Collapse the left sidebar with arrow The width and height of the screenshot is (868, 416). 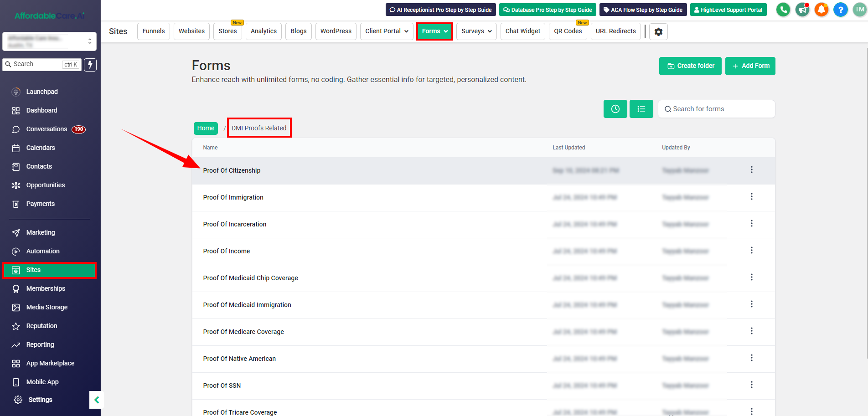97,400
